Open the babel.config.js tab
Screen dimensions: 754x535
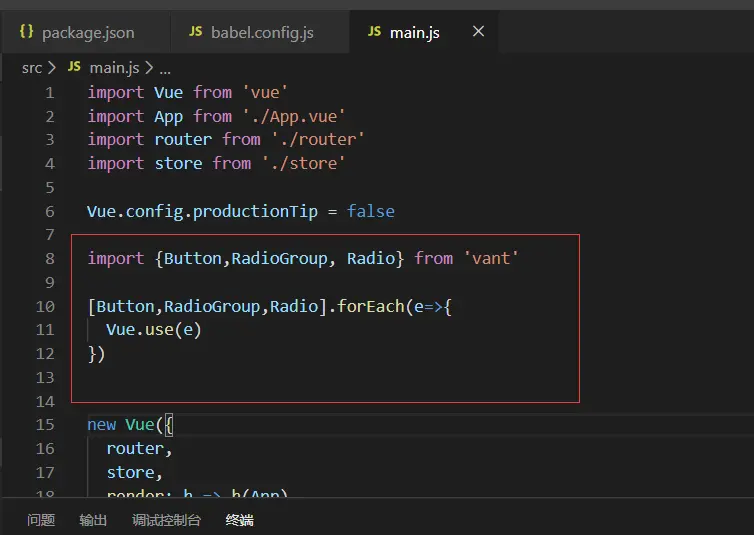pyautogui.click(x=262, y=33)
